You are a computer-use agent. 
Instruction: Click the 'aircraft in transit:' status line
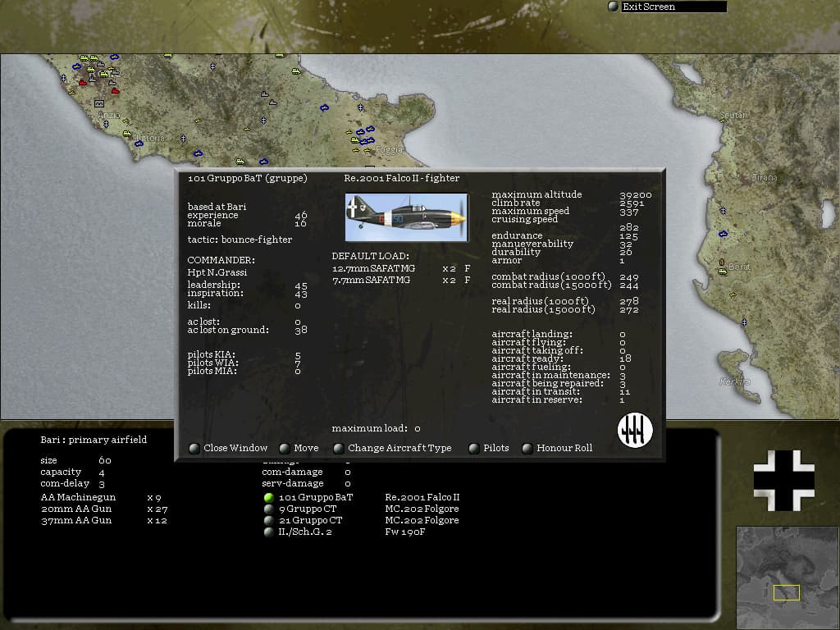(561, 391)
